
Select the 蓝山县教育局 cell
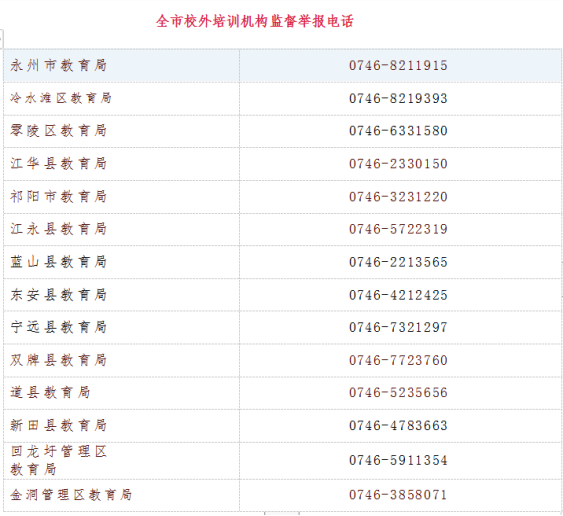pos(121,262)
